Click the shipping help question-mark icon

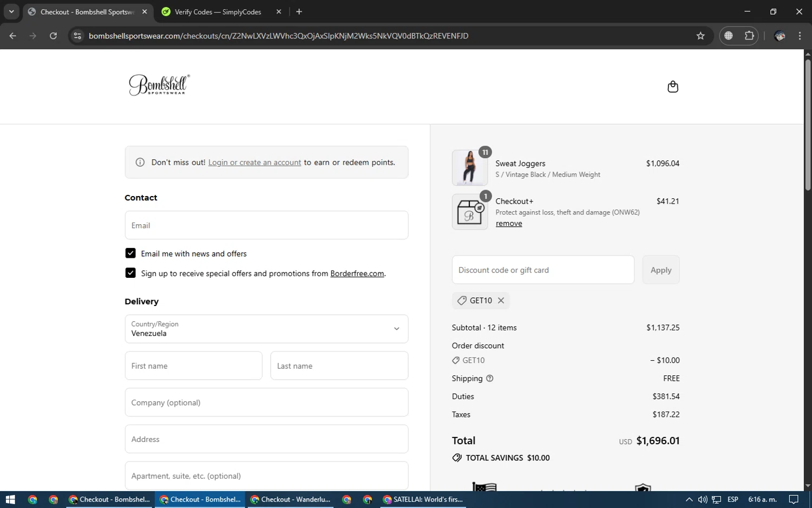[490, 379]
